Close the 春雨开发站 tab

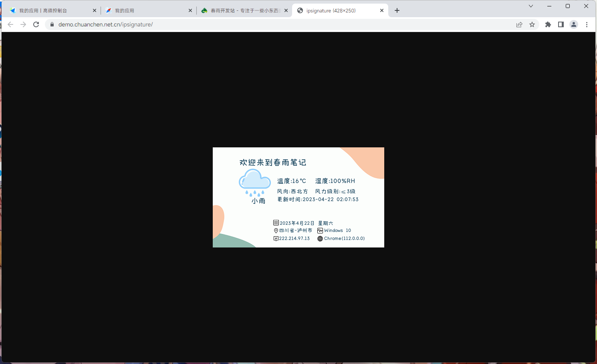[286, 11]
